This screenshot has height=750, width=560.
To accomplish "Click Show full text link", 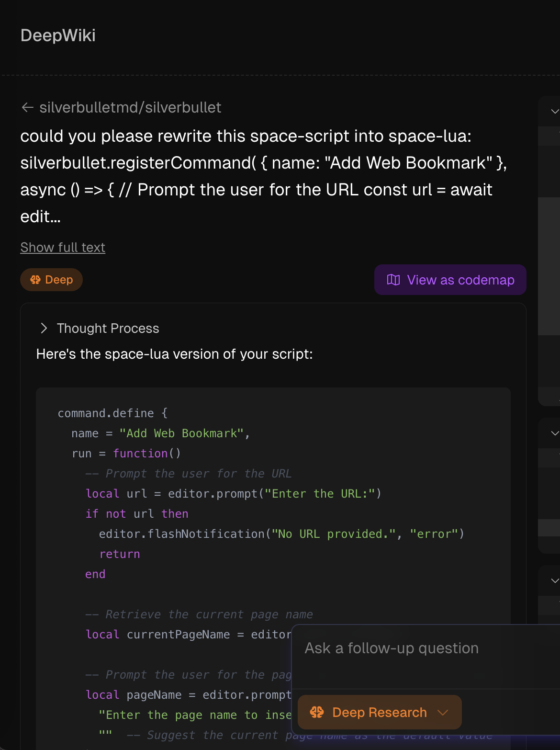I will [x=63, y=248].
